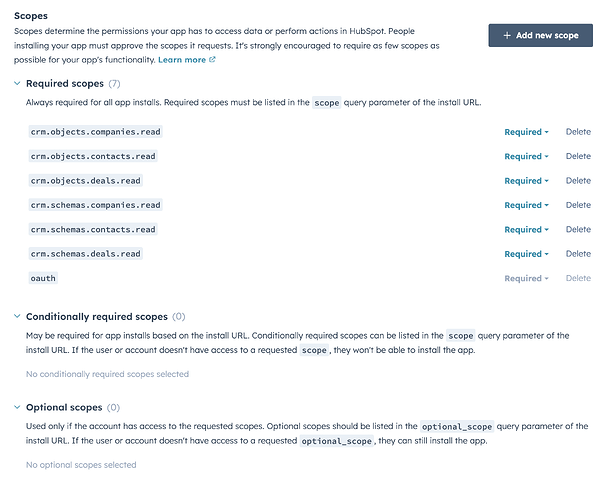Delete the crm.objects.contacts.read scope
Viewport: 607px width, 500px height.
point(578,156)
